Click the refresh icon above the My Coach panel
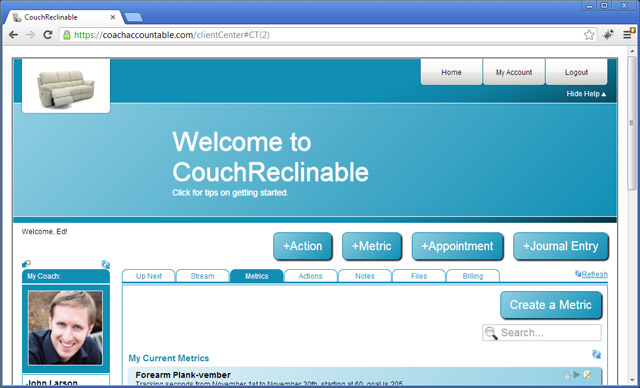The image size is (640, 388). point(106,264)
